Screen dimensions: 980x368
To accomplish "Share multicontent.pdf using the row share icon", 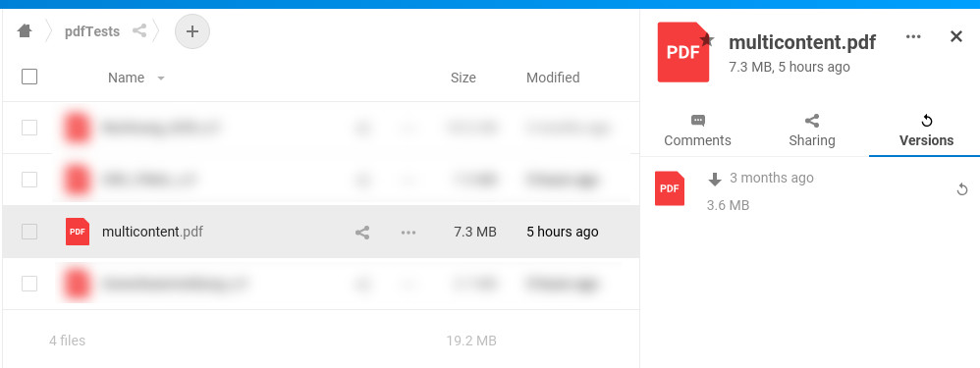I will pos(362,233).
